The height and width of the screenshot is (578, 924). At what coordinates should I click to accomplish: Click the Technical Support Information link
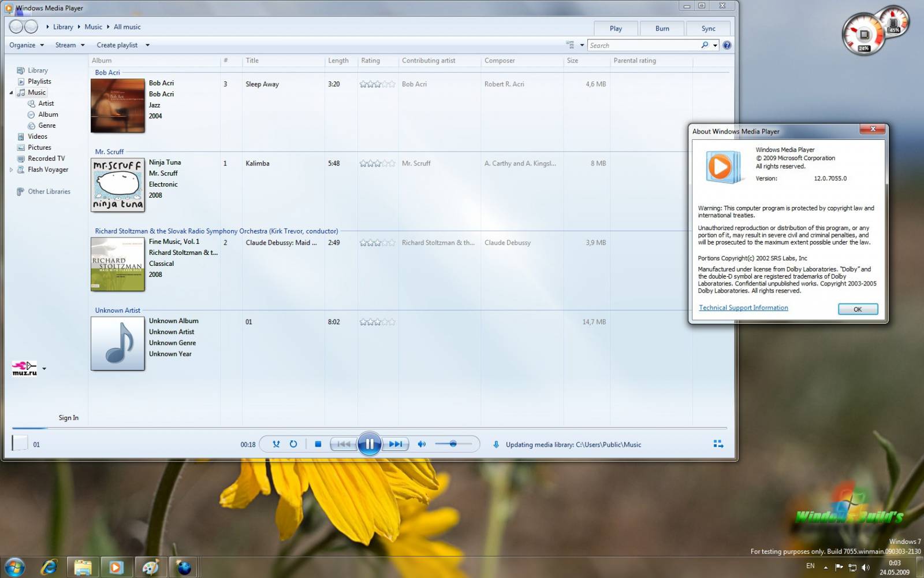tap(743, 307)
